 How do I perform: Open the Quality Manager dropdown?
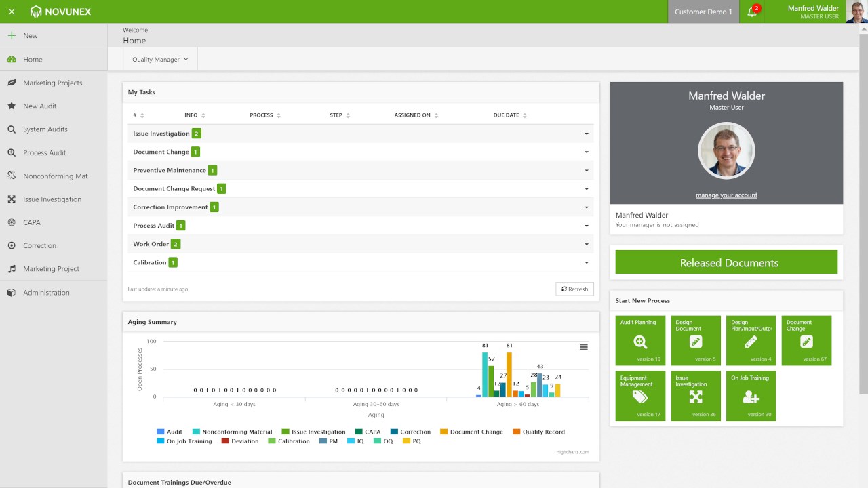click(x=160, y=60)
